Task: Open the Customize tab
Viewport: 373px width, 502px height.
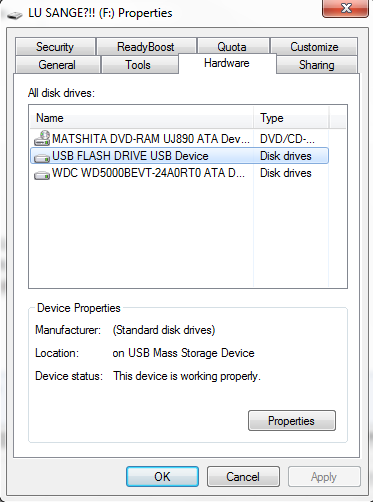Action: tap(314, 47)
